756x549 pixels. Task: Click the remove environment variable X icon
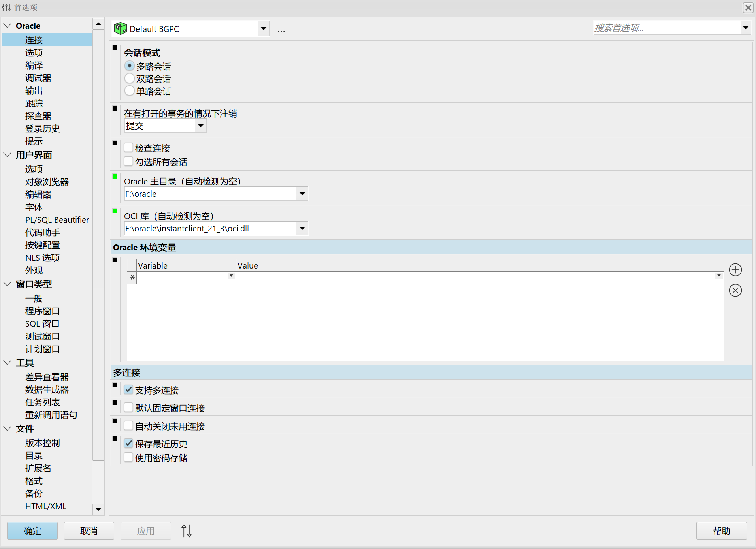tap(735, 290)
